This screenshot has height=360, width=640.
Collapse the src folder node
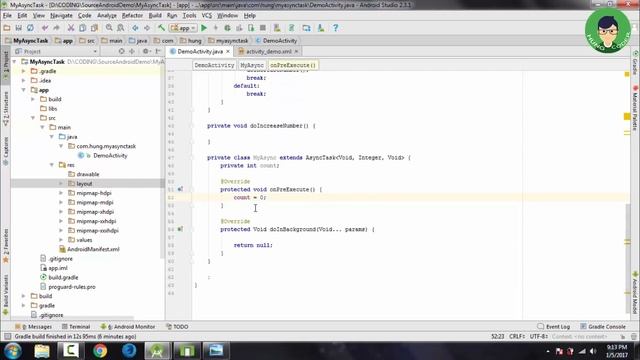point(33,118)
